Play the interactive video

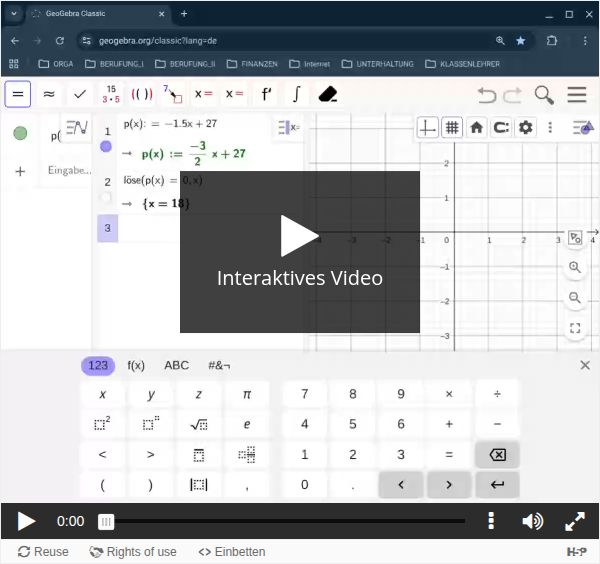click(299, 236)
